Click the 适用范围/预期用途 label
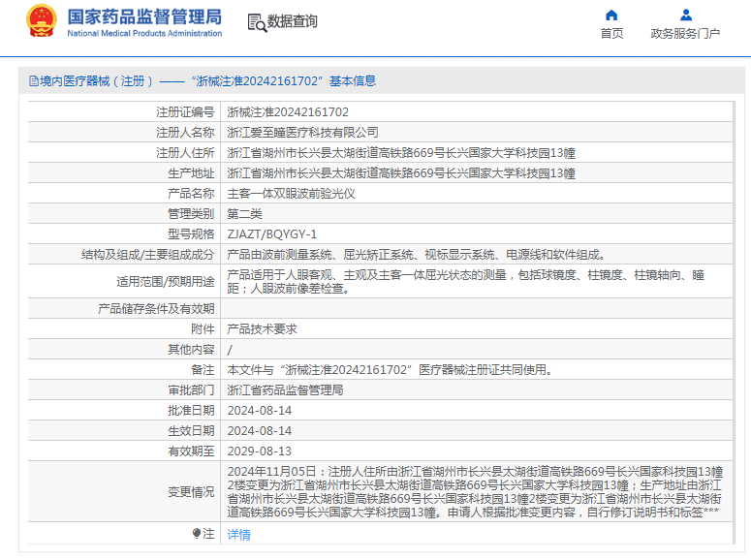Image resolution: width=751 pixels, height=560 pixels. pos(166,282)
